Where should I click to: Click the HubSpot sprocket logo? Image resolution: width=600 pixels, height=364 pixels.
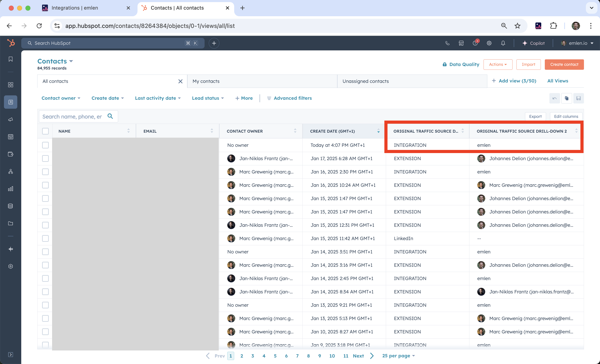tap(11, 43)
